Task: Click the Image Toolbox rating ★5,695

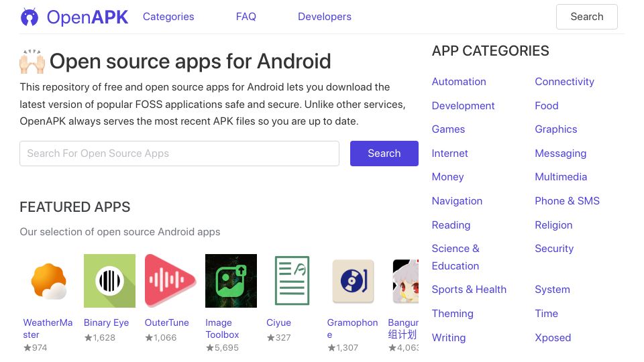Action: point(222,348)
